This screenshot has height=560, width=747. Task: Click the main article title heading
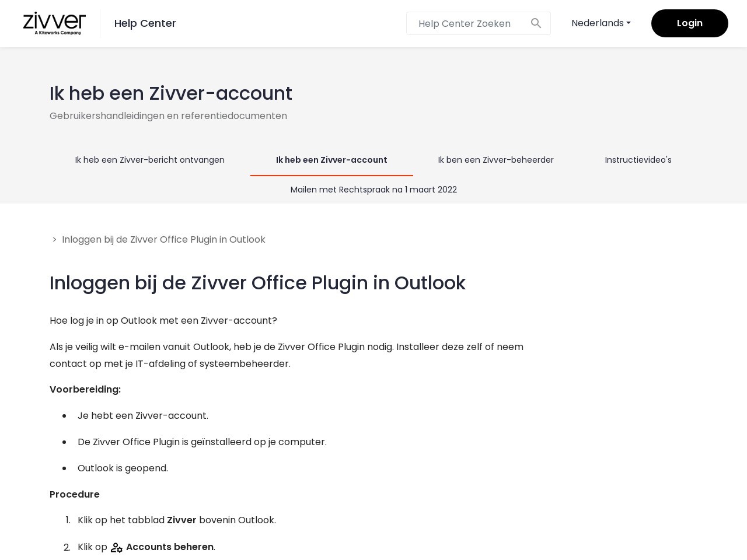click(x=257, y=283)
